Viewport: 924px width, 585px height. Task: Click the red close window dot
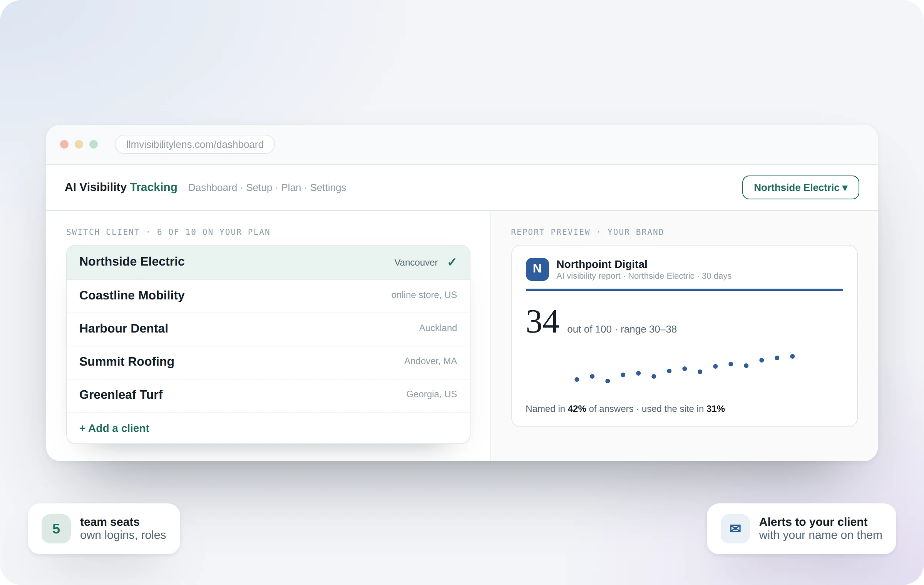tap(64, 144)
